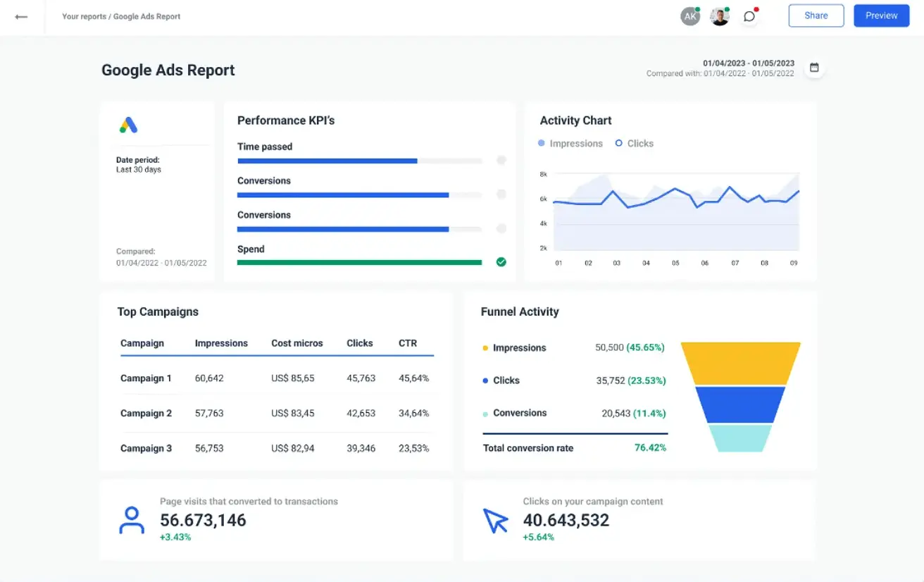This screenshot has width=924, height=582.
Task: Sort by the Impressions column header
Action: (221, 343)
